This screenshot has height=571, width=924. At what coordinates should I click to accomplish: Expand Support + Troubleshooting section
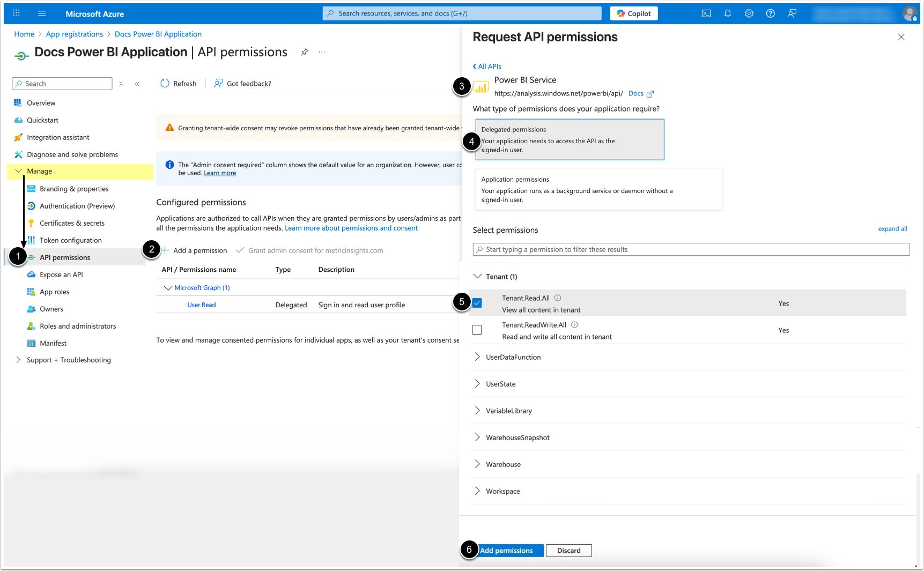tap(18, 360)
